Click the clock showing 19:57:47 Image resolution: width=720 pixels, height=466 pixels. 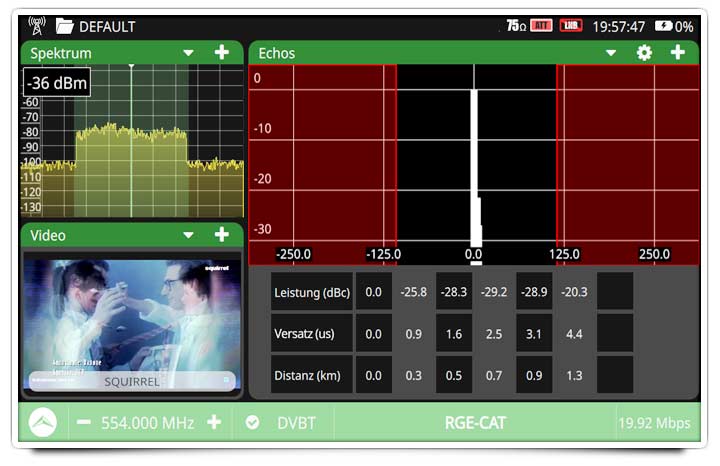619,27
